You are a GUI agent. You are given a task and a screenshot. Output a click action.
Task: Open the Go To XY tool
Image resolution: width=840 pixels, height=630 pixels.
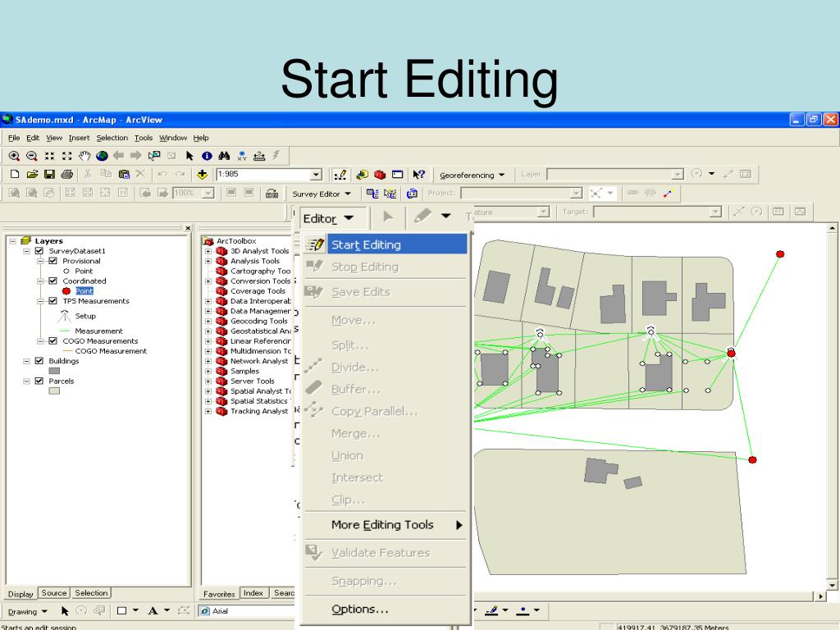tap(242, 156)
